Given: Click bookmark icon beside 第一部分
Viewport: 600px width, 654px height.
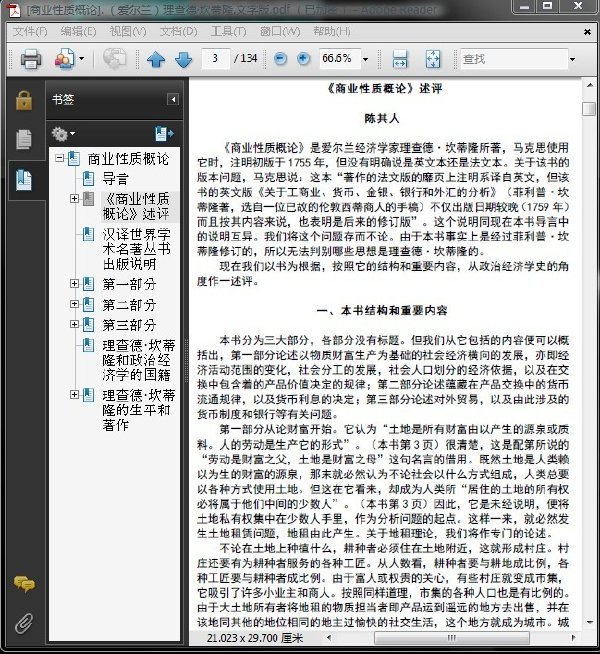Looking at the screenshot, I should pos(88,284).
